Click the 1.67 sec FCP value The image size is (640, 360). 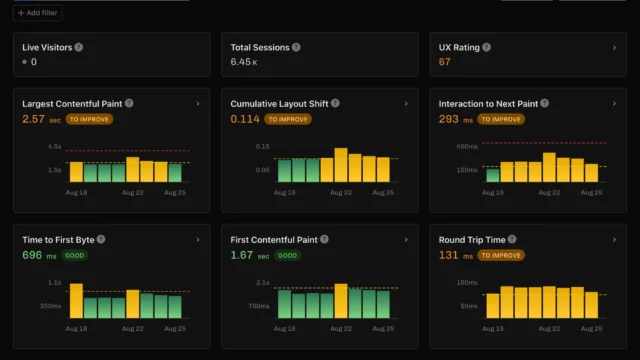(x=250, y=256)
